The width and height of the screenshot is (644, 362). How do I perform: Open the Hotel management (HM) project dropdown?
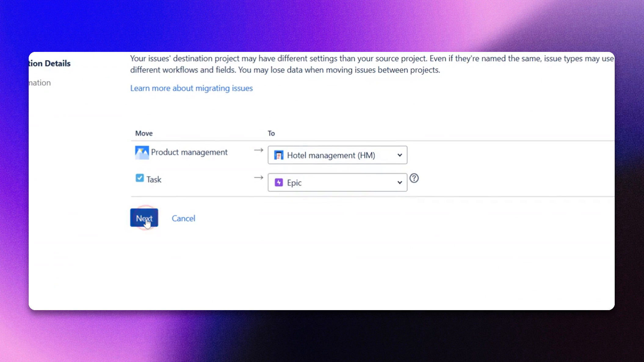click(337, 155)
